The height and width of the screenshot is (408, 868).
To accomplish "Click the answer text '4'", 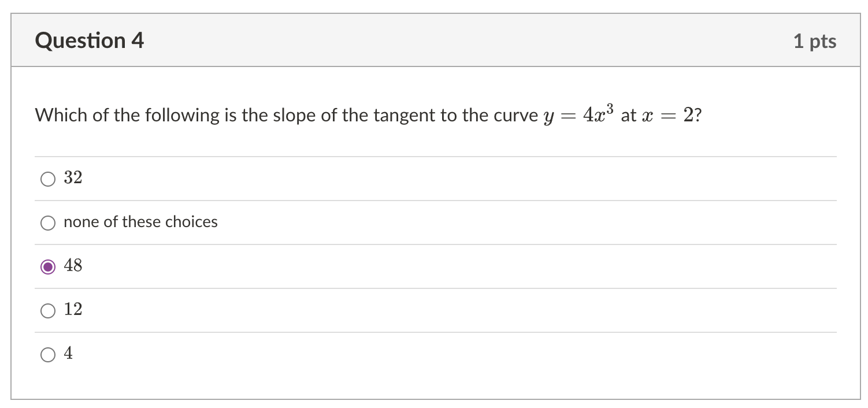I will 69,353.
